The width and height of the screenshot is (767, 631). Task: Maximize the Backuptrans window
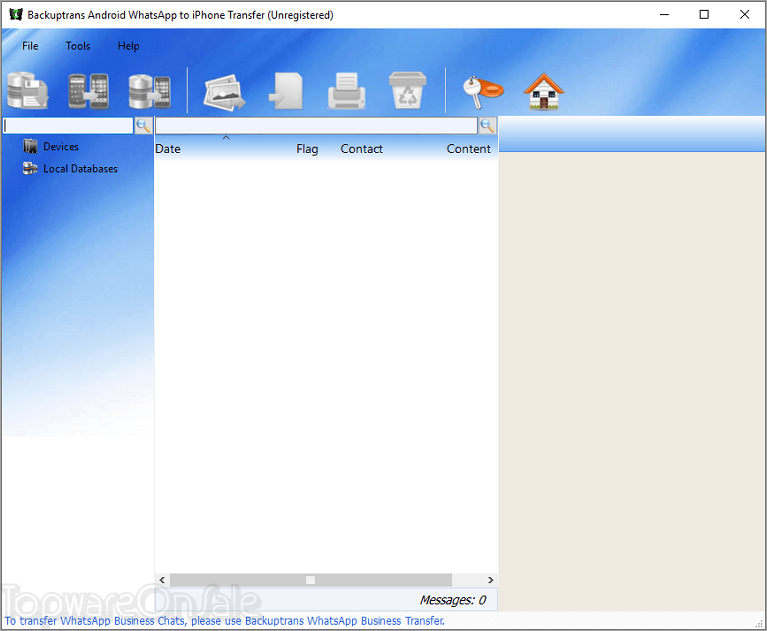click(704, 15)
